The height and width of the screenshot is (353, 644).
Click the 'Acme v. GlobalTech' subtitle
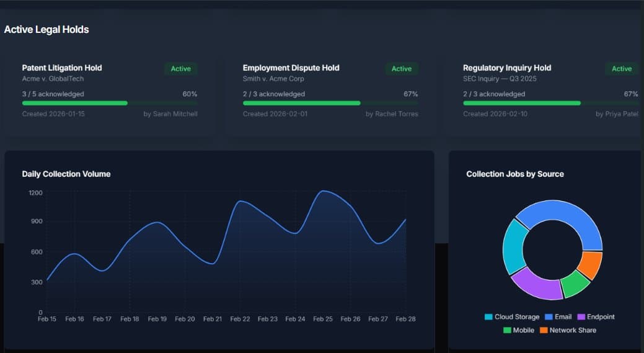[53, 79]
